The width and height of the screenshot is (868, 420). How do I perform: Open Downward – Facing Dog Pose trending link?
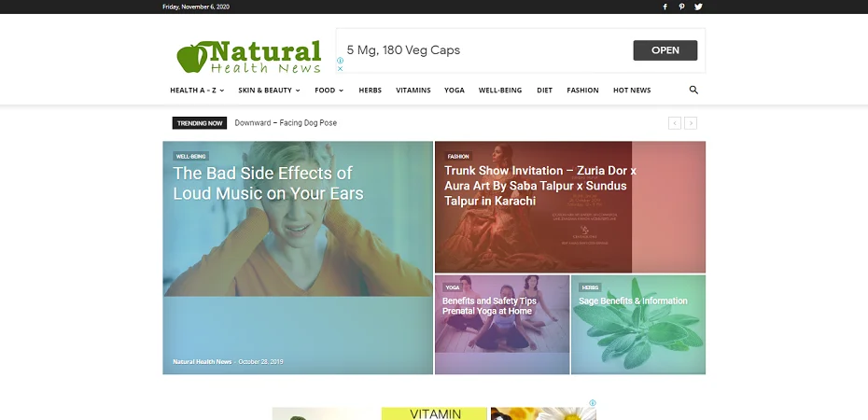tap(286, 123)
